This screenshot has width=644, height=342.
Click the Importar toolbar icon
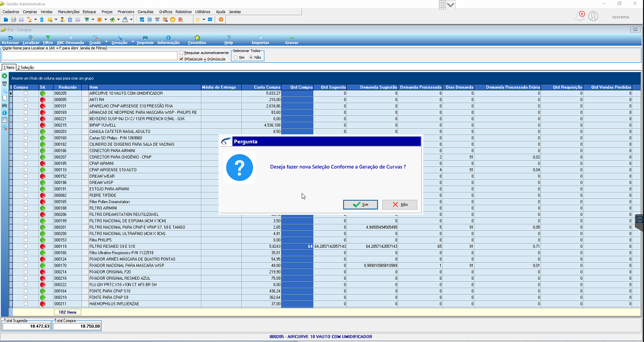260,38
